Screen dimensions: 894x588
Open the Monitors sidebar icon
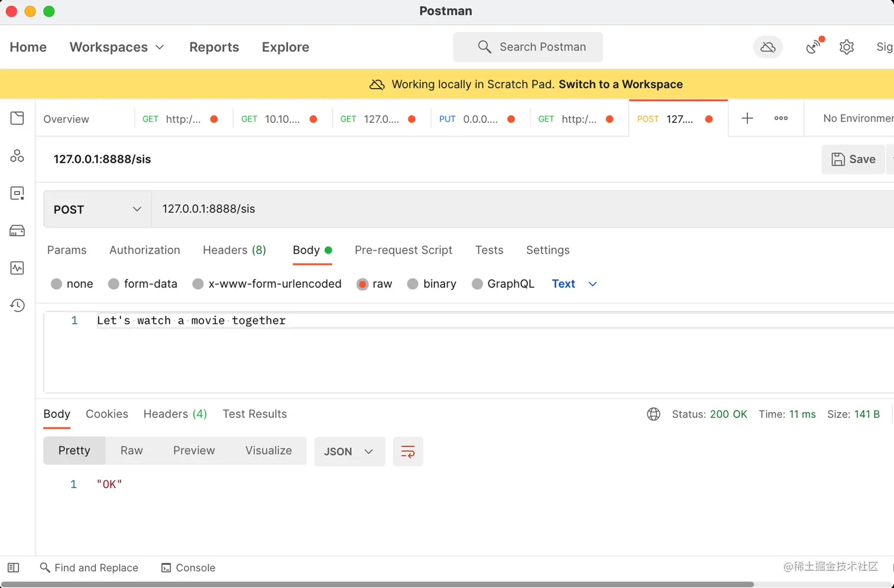click(17, 268)
